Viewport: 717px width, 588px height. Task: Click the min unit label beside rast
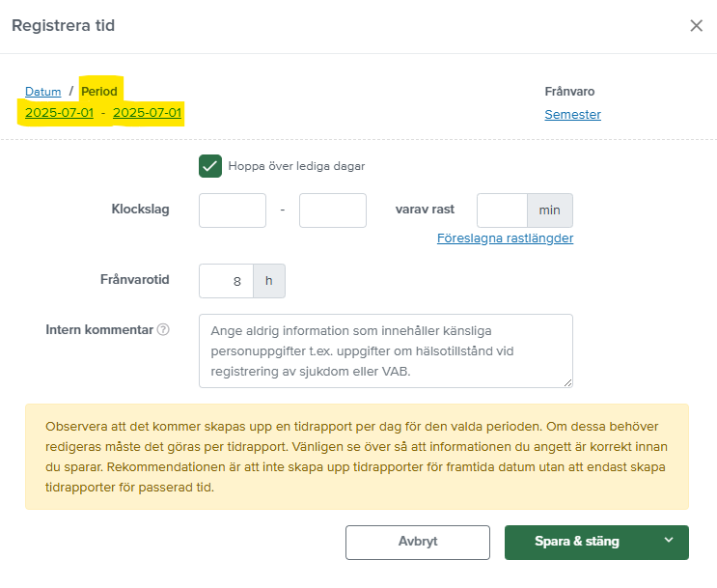click(x=549, y=210)
